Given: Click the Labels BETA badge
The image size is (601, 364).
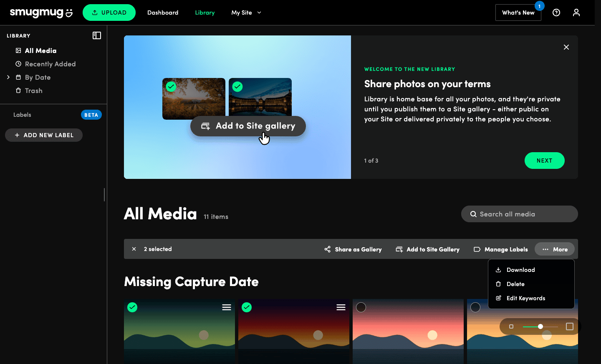Looking at the screenshot, I should click(x=91, y=115).
